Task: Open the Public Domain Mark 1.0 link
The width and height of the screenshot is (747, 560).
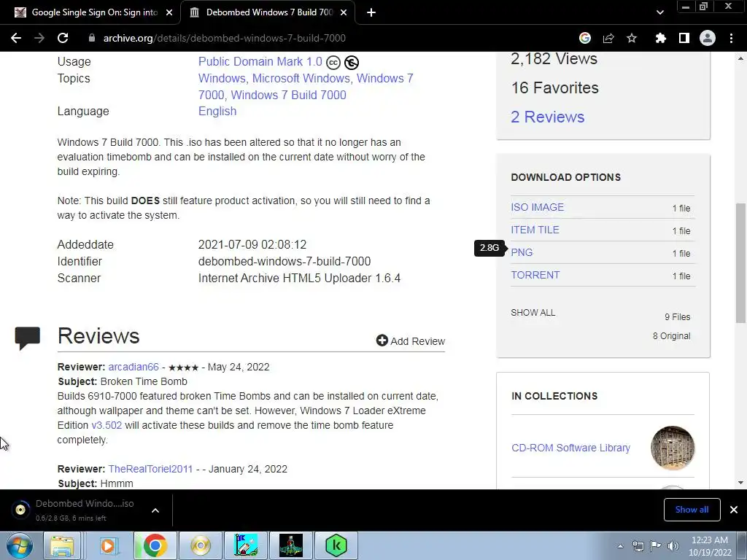Action: tap(260, 62)
